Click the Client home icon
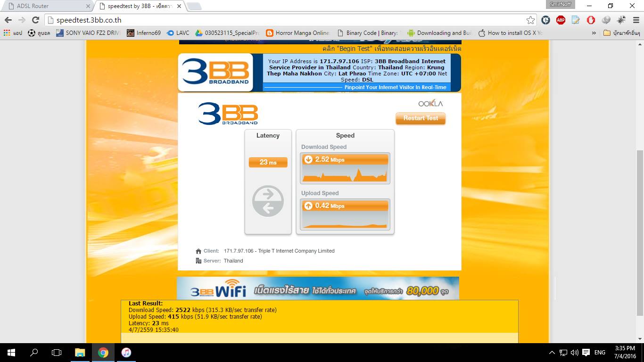This screenshot has width=644, height=362. pos(198,251)
